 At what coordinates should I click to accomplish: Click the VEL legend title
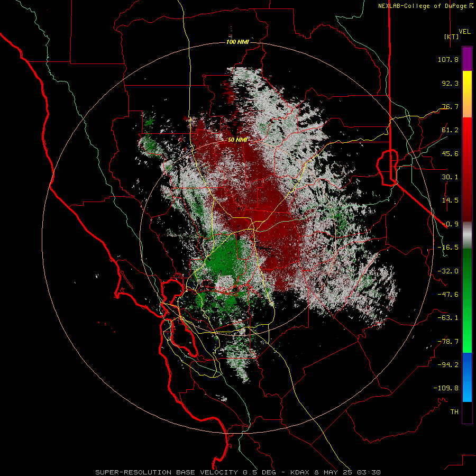pos(464,32)
